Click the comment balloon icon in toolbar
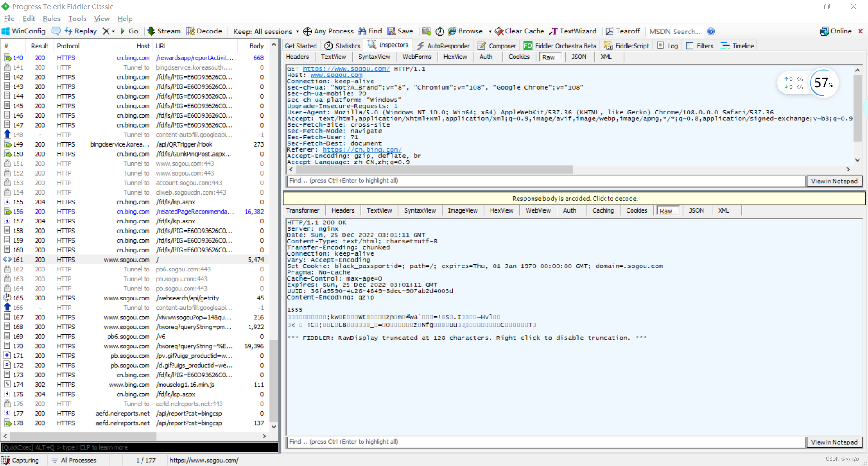Screen dimensions: 868x466 [x=56, y=31]
